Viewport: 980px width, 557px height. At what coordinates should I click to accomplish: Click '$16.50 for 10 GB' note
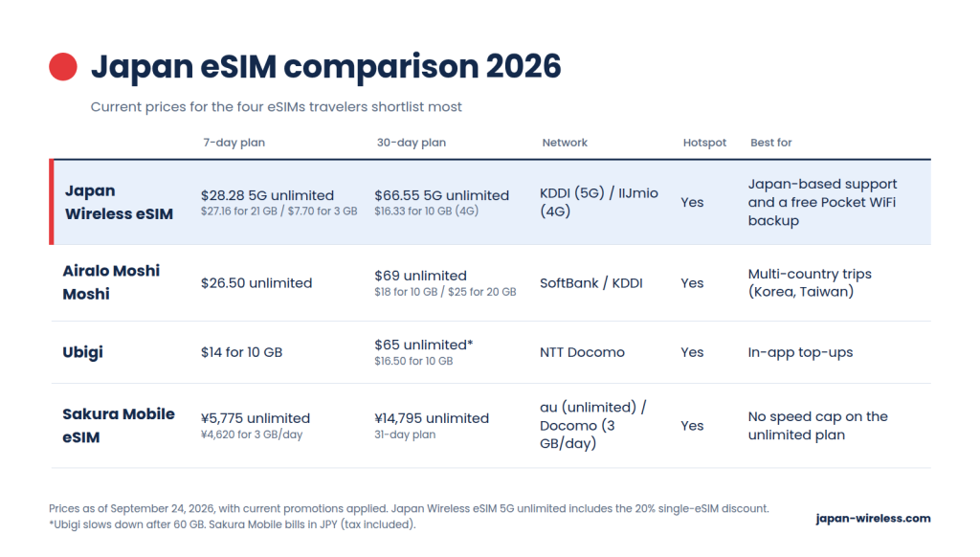413,362
